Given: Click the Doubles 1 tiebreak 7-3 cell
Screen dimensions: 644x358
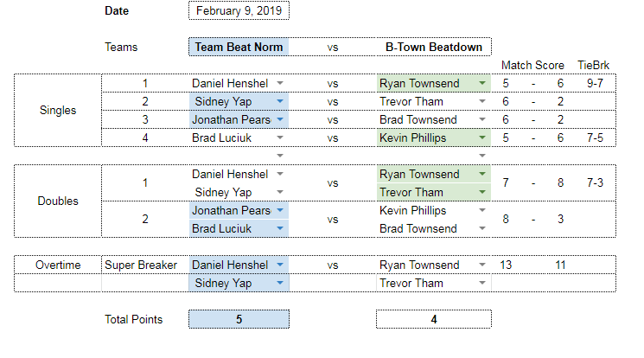Looking at the screenshot, I should tap(595, 183).
